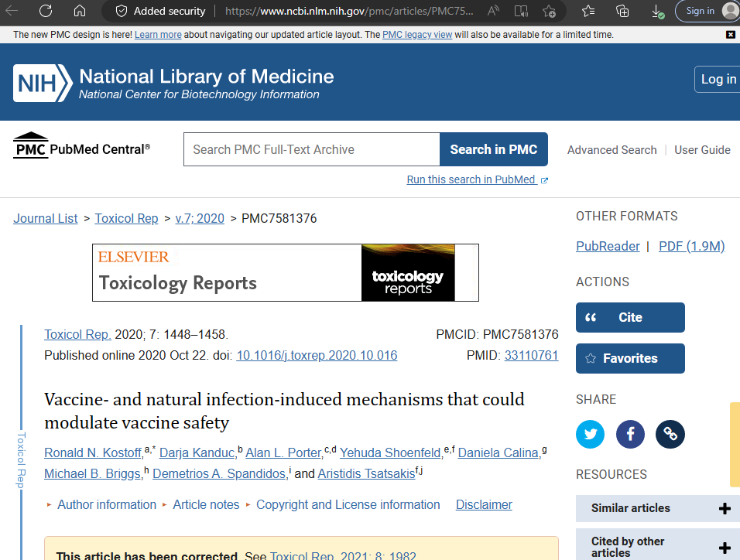Go to Journal List breadcrumb
740x560 pixels.
point(46,218)
